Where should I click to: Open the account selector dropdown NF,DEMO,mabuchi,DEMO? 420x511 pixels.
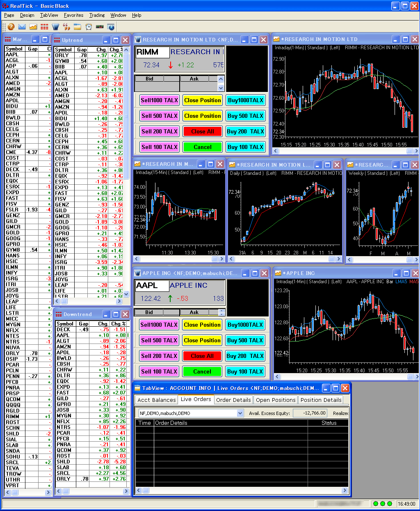[x=240, y=413]
